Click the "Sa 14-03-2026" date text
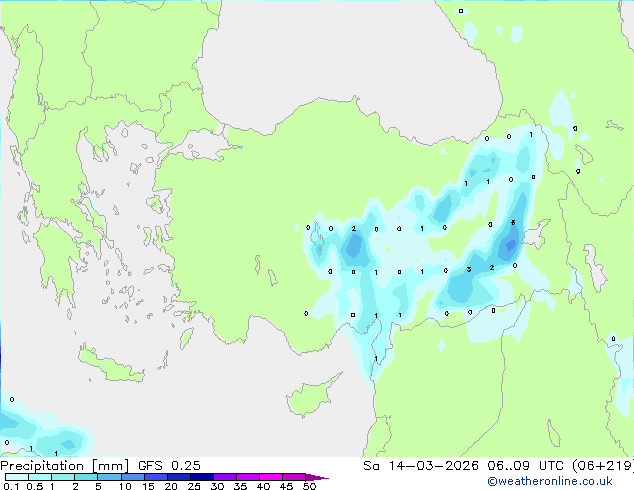The height and width of the screenshot is (490, 634). pos(421,466)
